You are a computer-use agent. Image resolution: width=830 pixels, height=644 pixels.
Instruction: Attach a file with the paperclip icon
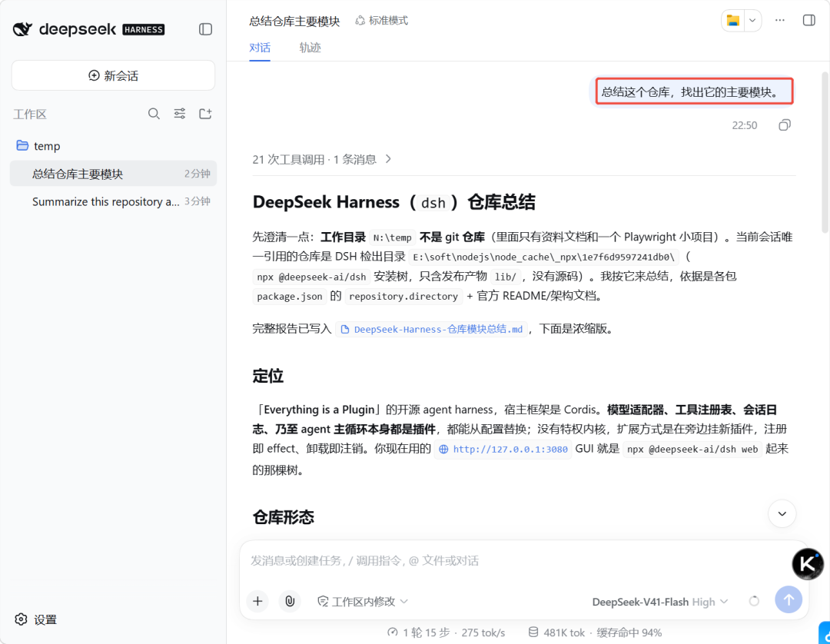(290, 601)
